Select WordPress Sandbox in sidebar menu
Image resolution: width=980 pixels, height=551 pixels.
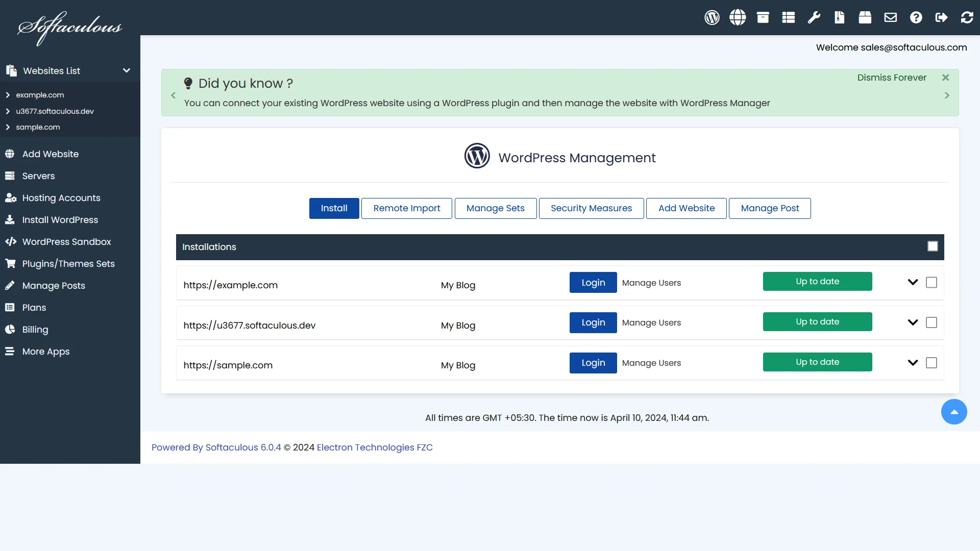pos(66,242)
